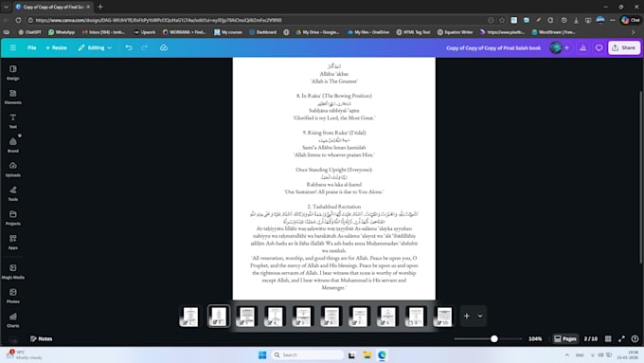
Task: Bookmark this page with star icon
Action: pyautogui.click(x=502, y=20)
